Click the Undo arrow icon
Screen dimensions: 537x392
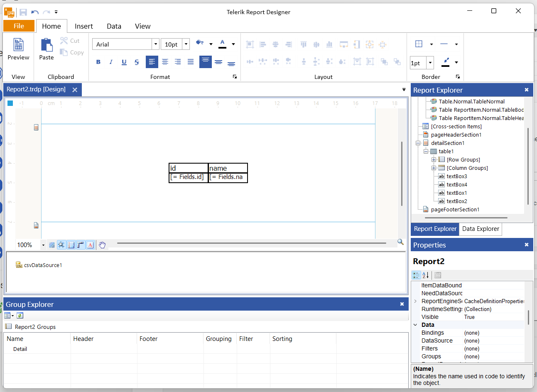point(35,12)
